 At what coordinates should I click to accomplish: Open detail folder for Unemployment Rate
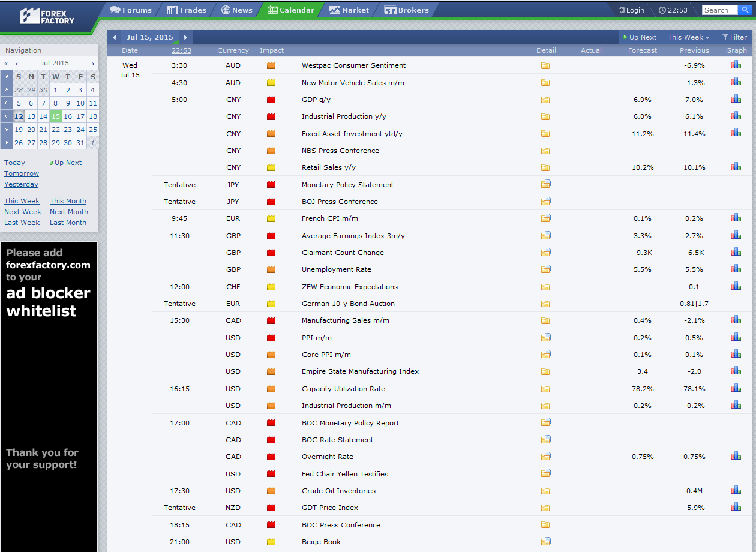point(546,269)
